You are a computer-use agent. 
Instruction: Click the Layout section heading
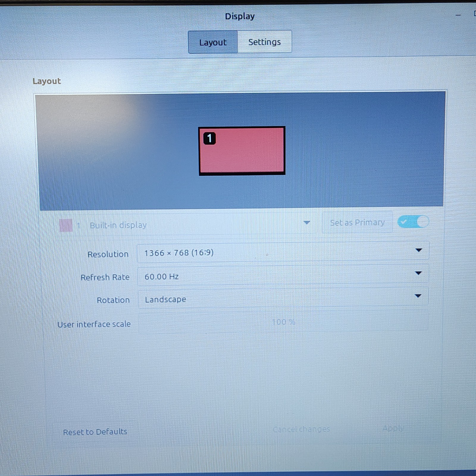(x=47, y=81)
